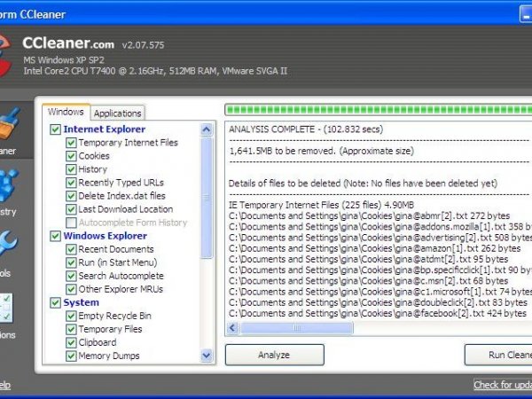Switch to the Windows tab
532x399 pixels.
click(x=66, y=112)
